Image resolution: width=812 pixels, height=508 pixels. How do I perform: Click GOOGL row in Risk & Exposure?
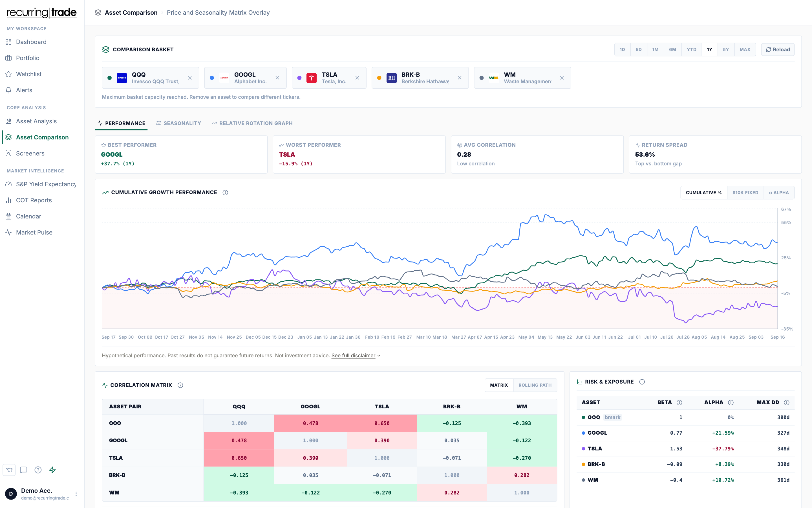click(x=685, y=433)
